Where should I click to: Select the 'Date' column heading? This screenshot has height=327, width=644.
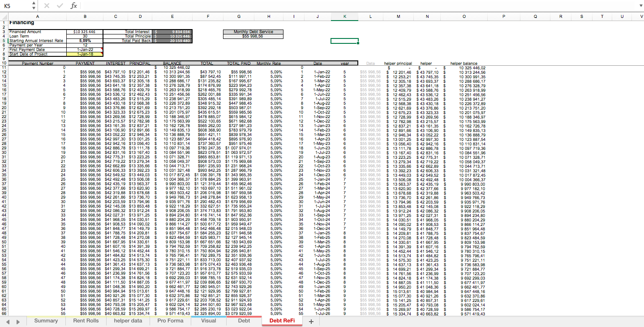[x=318, y=64]
